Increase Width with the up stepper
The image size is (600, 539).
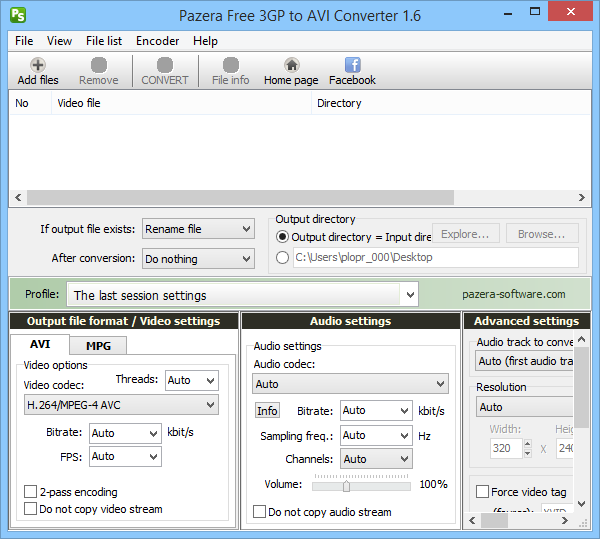coord(528,444)
